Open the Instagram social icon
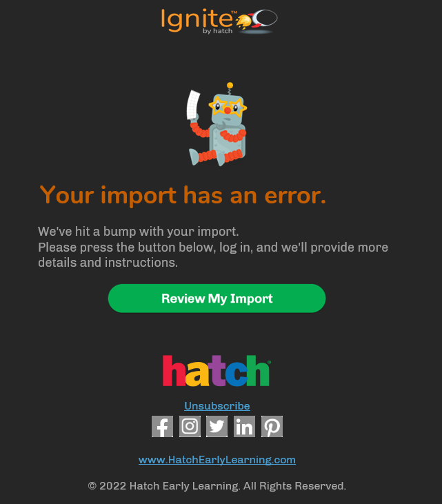This screenshot has width=442, height=504. [190, 426]
